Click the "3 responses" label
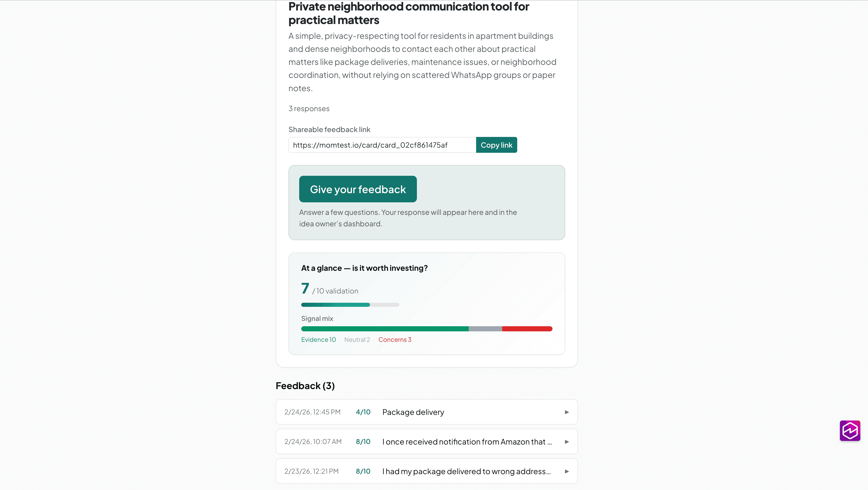 [x=309, y=109]
